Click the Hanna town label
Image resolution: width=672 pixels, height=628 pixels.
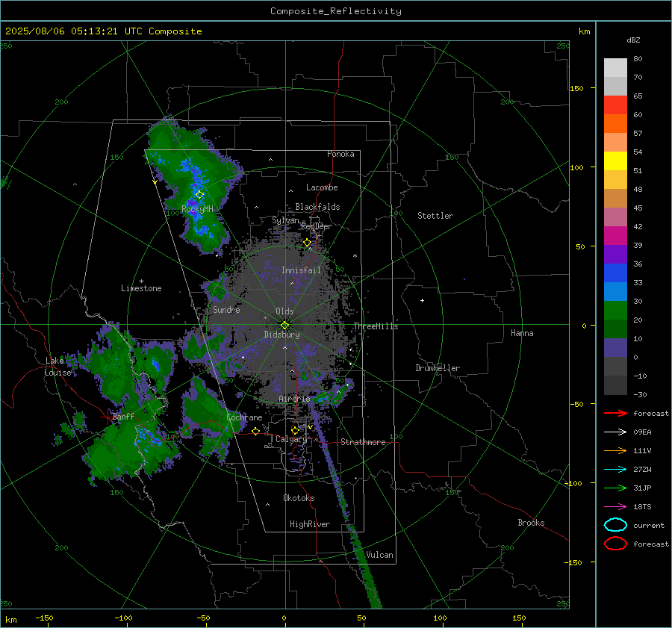coord(522,333)
